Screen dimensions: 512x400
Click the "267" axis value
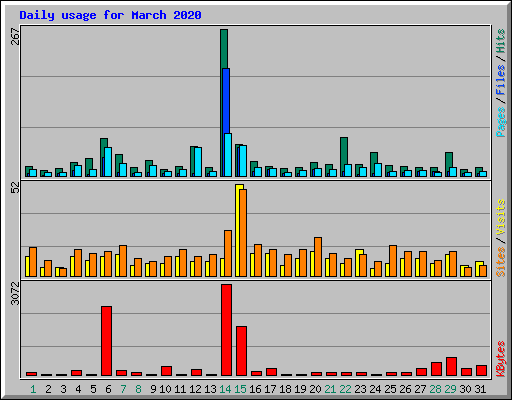tap(15, 36)
